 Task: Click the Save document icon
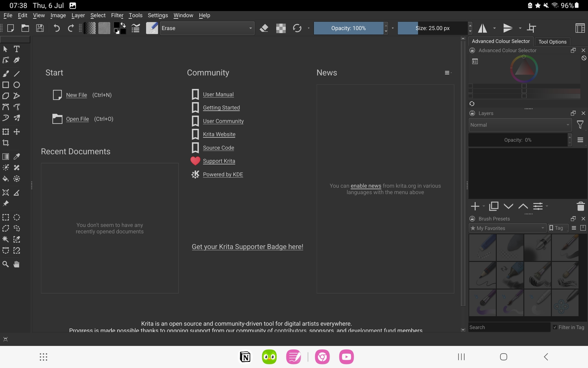40,28
